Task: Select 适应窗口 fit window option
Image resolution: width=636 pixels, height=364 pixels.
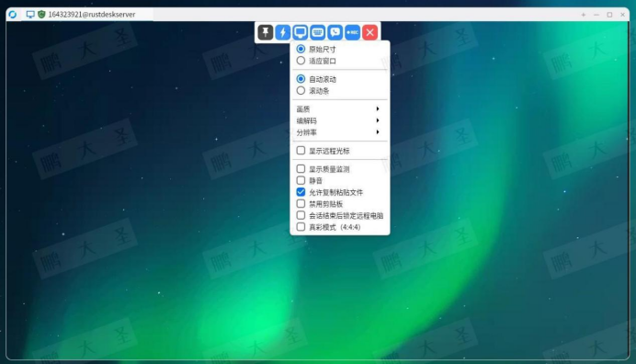Action: (x=301, y=61)
